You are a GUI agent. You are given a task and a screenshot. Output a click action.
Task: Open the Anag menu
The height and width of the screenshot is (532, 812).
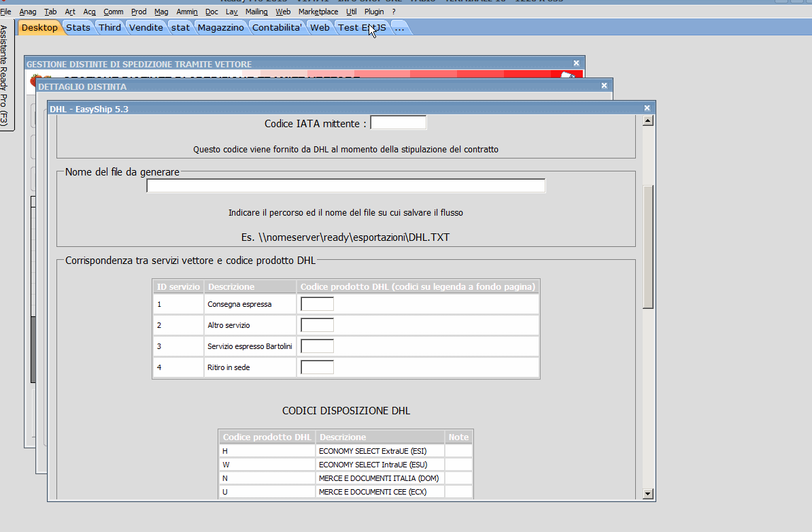tap(28, 12)
